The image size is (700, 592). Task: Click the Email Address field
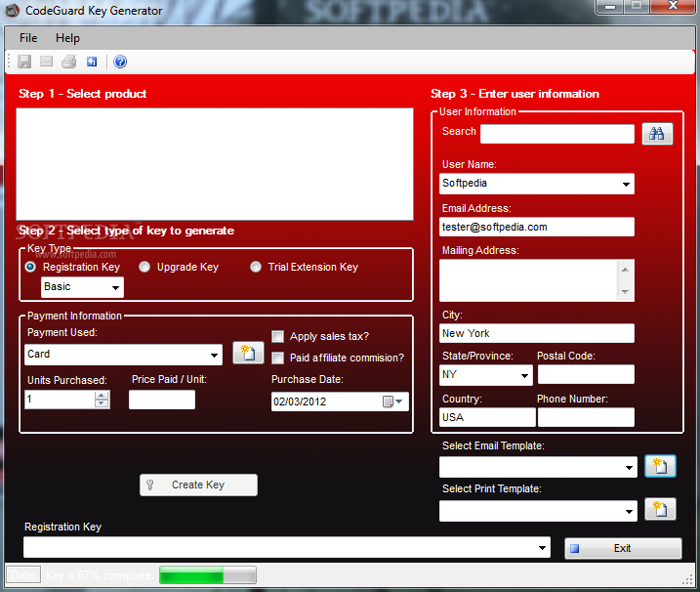537,227
